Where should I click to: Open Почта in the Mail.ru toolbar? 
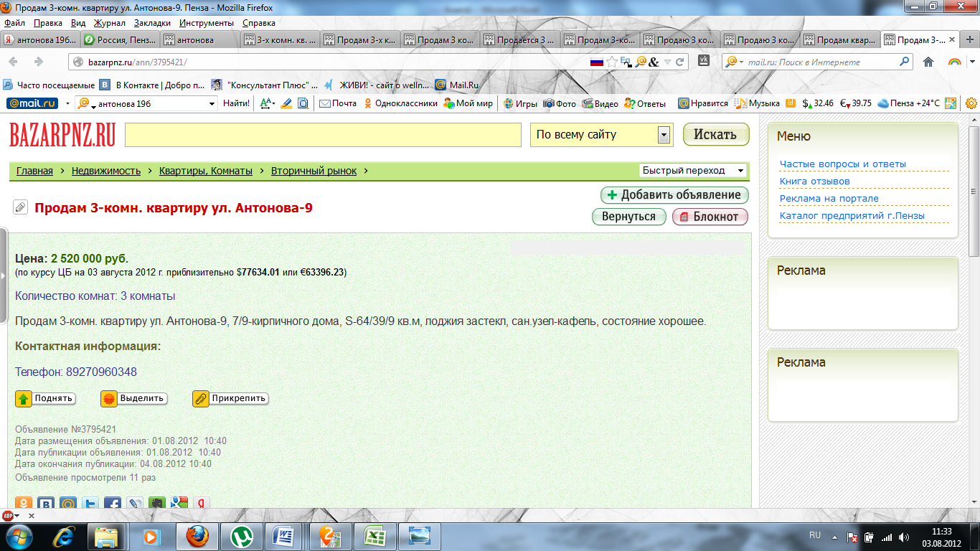337,103
